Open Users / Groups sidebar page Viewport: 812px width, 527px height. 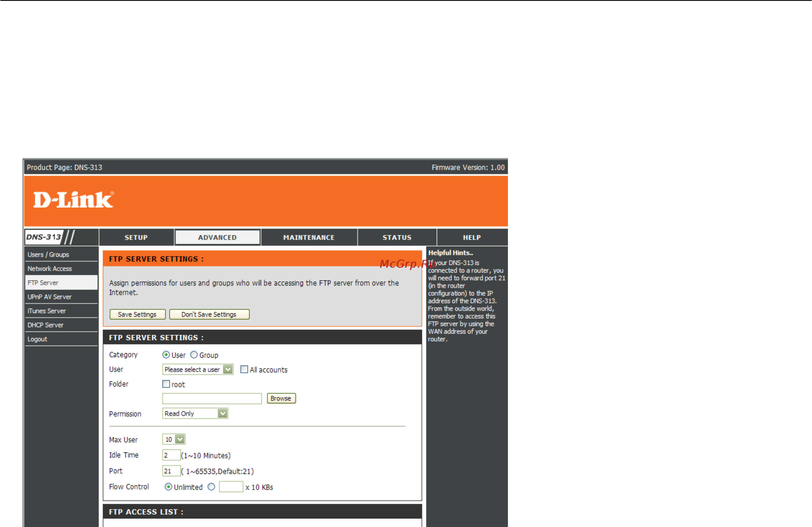[61, 255]
